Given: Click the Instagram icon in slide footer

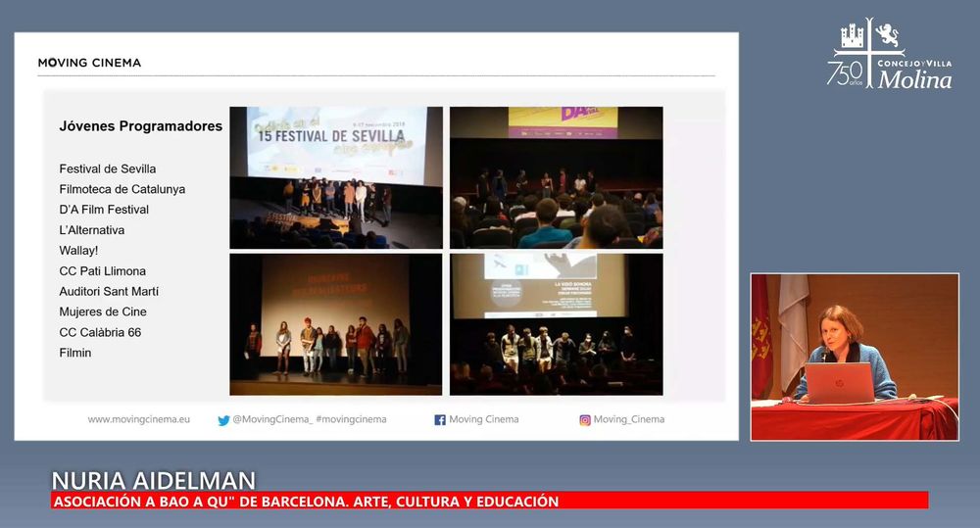Looking at the screenshot, I should [584, 420].
